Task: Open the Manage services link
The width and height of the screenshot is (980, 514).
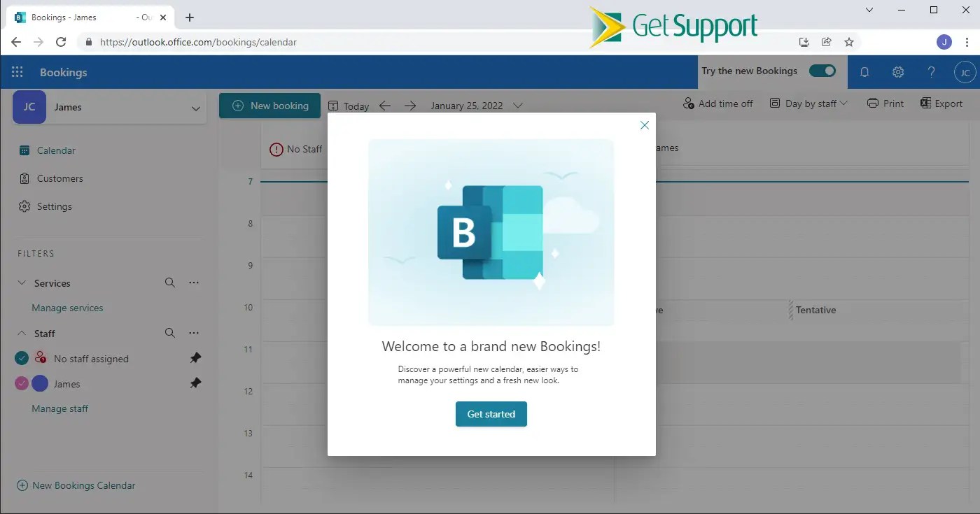Action: [67, 308]
